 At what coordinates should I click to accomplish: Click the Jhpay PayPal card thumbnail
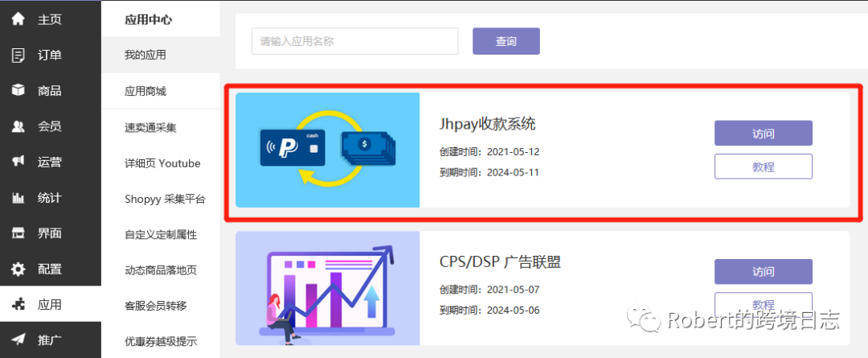click(328, 150)
